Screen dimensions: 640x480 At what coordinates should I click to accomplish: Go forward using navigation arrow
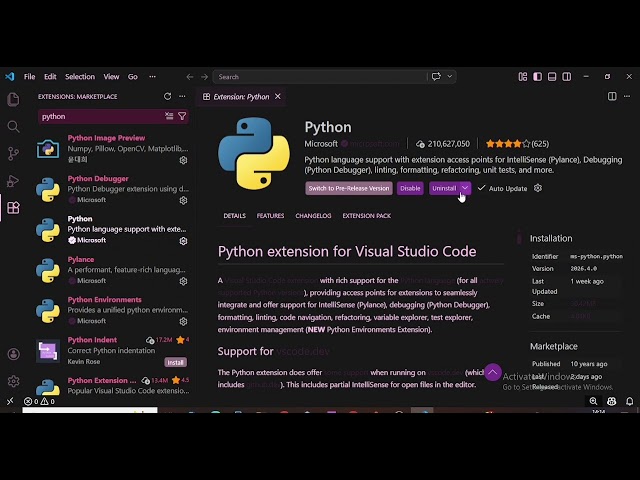(204, 77)
